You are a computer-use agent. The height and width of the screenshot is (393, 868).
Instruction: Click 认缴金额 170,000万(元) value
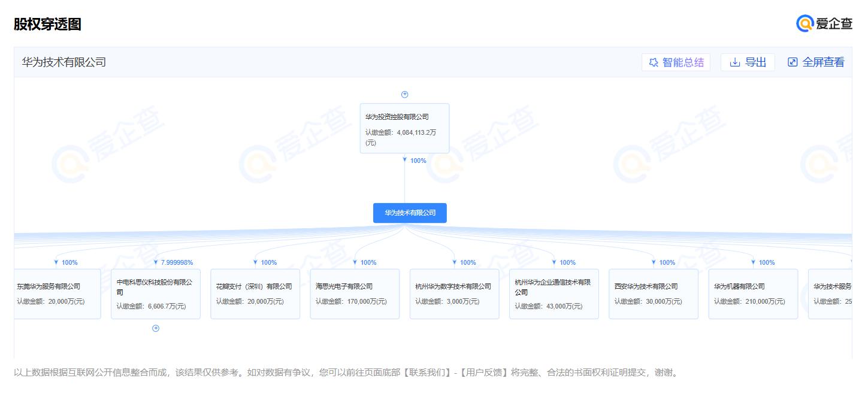(351, 301)
